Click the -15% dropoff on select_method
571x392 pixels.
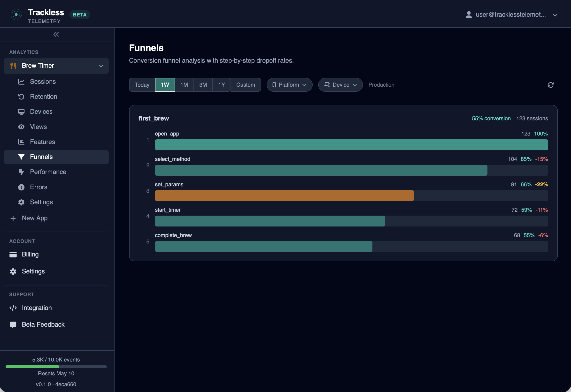(541, 159)
